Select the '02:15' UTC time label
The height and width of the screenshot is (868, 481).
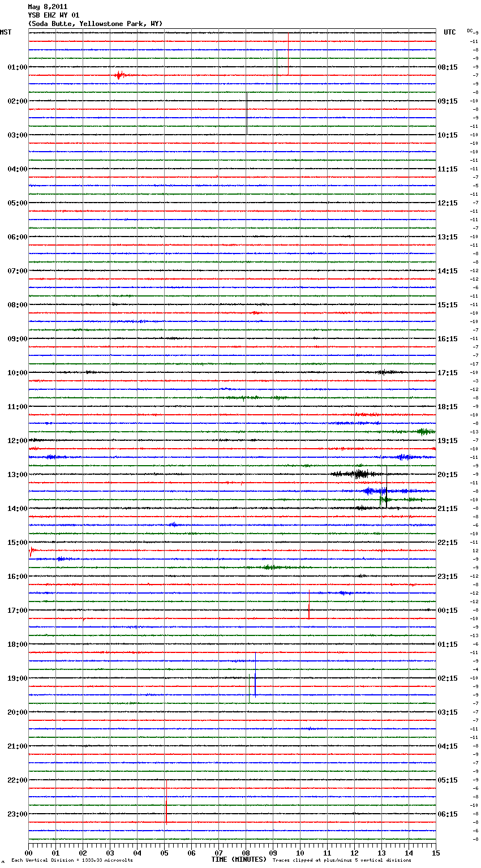pyautogui.click(x=448, y=678)
